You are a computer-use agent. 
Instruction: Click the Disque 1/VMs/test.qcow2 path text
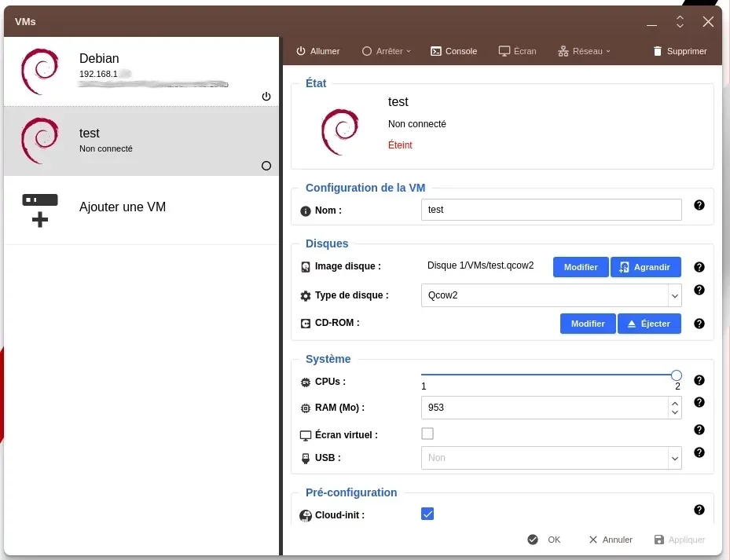pyautogui.click(x=480, y=265)
